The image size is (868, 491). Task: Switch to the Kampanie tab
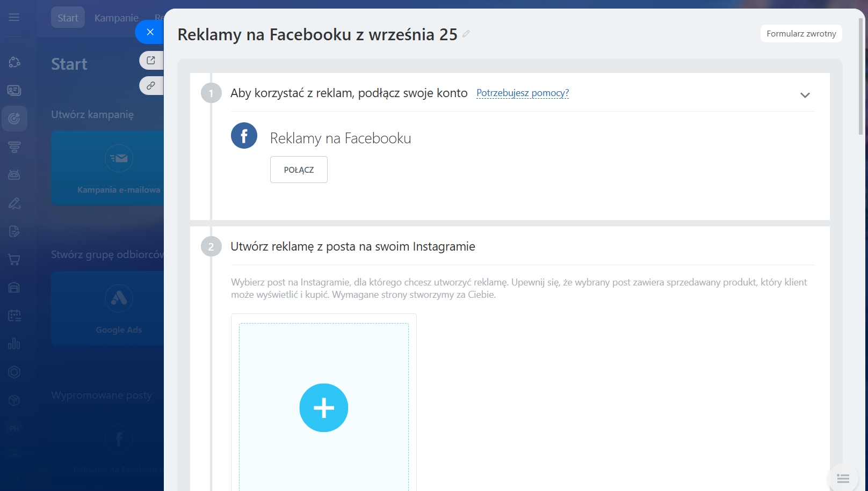pos(116,18)
